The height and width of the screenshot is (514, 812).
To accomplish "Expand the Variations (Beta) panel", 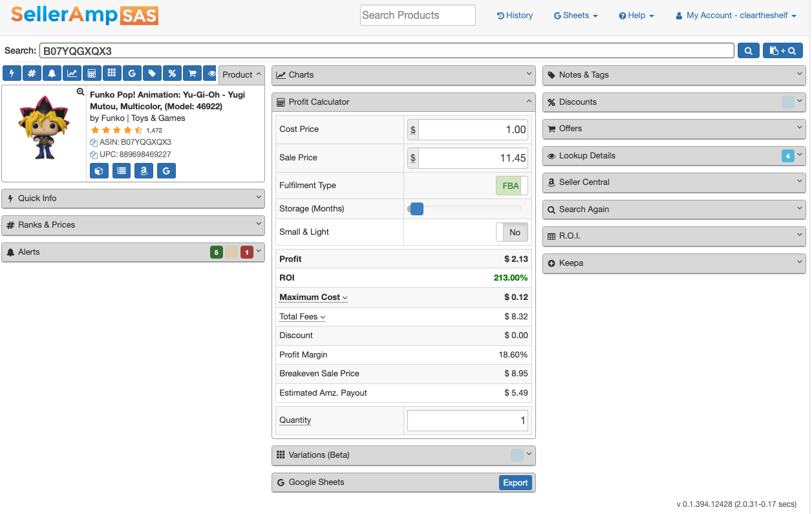I will [403, 455].
